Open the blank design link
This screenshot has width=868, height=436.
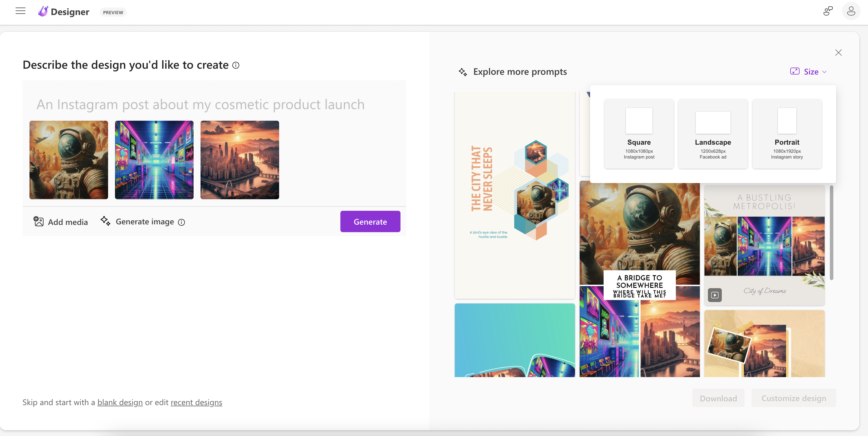click(x=120, y=402)
